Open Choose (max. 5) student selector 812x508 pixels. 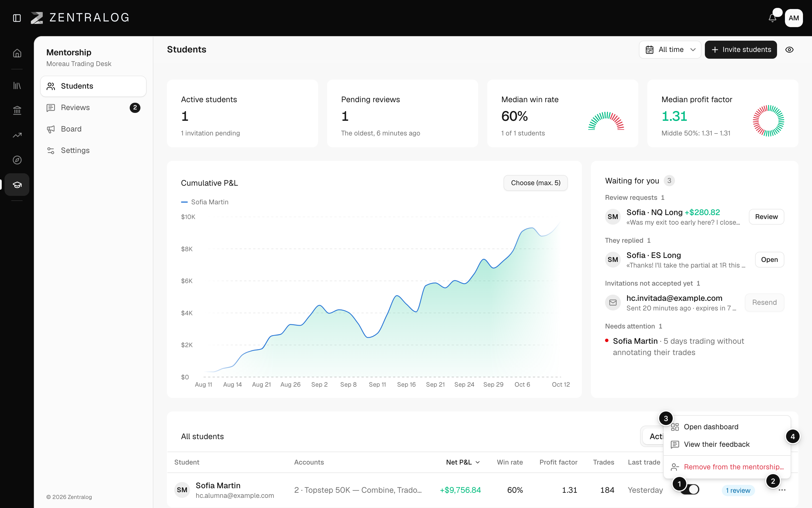(535, 183)
